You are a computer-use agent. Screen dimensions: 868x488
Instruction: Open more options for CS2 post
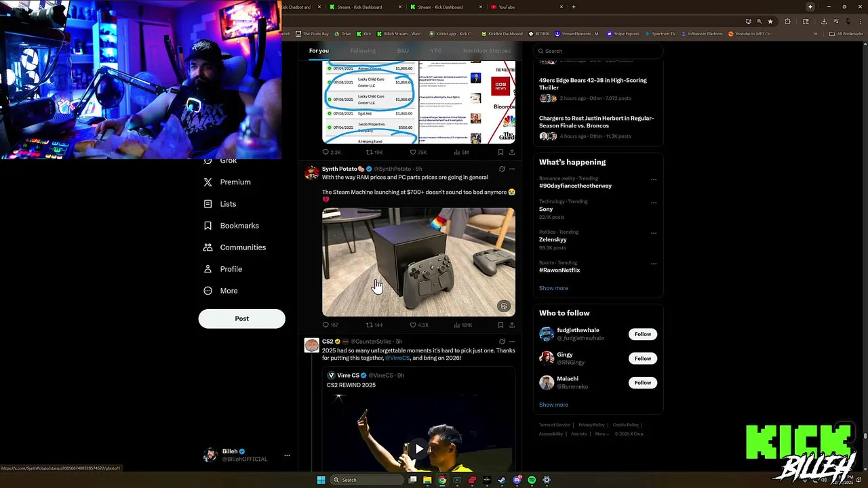(x=512, y=342)
